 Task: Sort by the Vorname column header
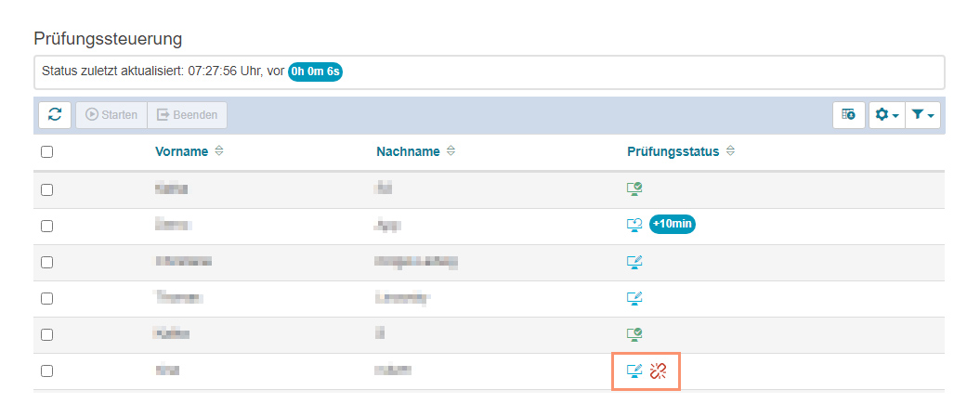[x=181, y=152]
